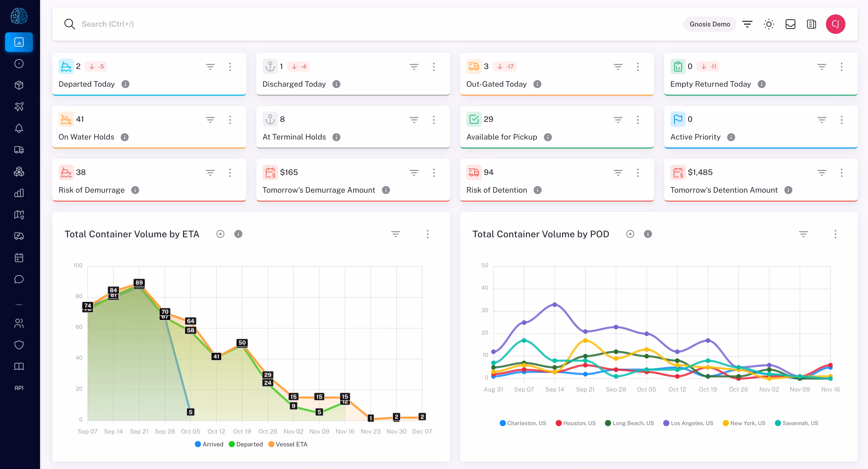The width and height of the screenshot is (868, 469).
Task: Open the API item in sidebar
Action: tap(19, 388)
